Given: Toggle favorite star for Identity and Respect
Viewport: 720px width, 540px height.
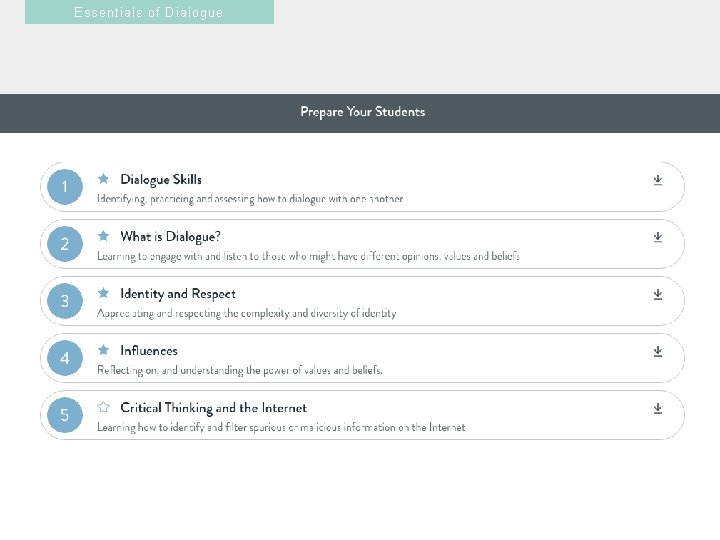Looking at the screenshot, I should [x=103, y=292].
